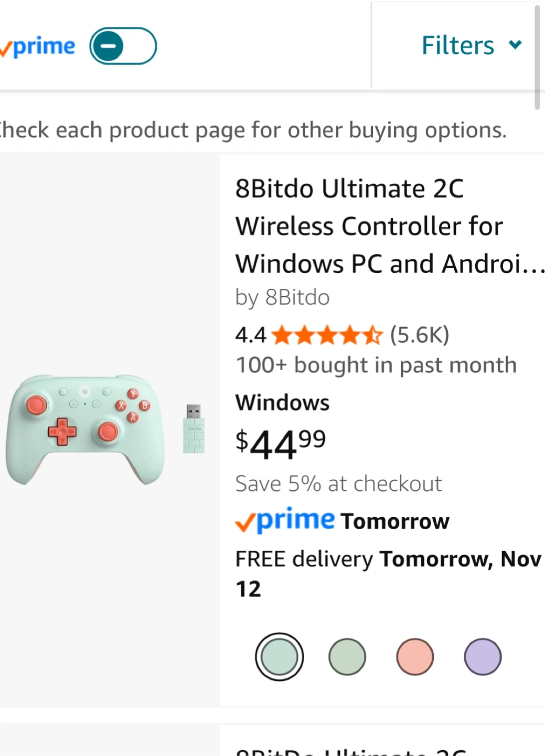Click the $44.99 price
The image size is (545, 756).
point(281,444)
